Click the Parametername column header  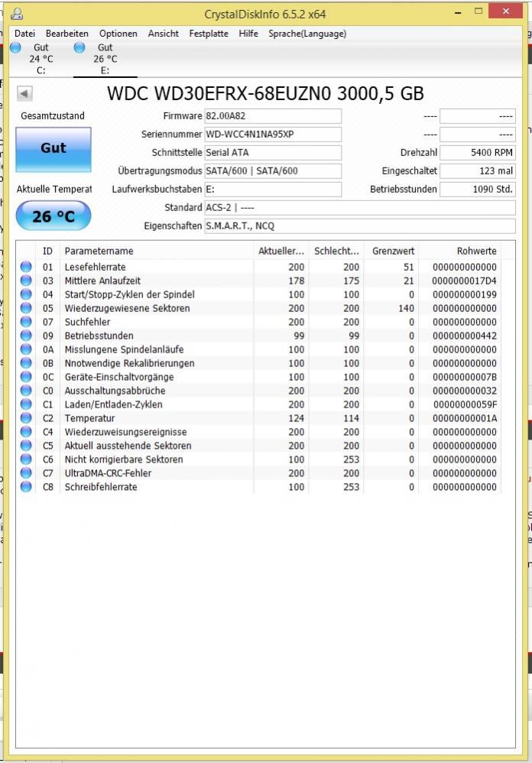click(157, 251)
